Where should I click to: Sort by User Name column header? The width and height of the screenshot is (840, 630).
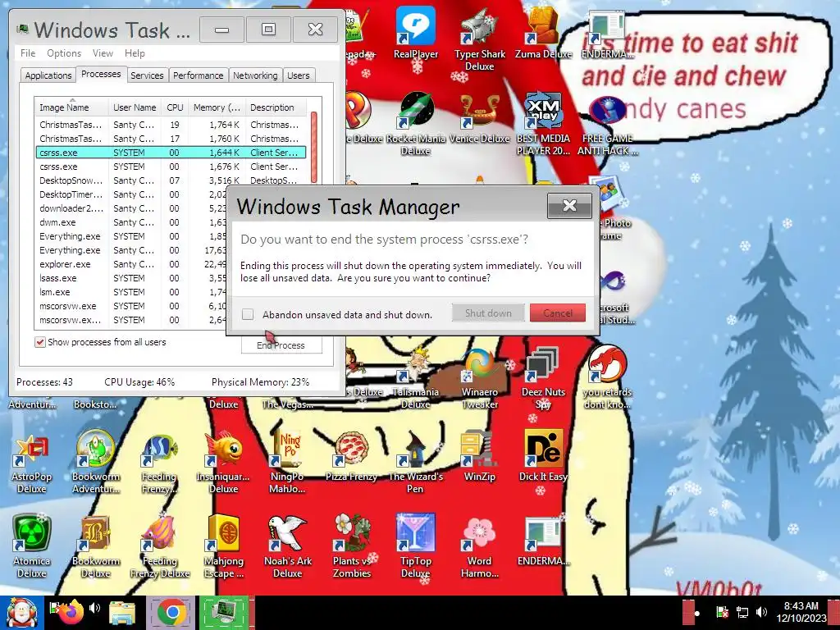coord(135,107)
